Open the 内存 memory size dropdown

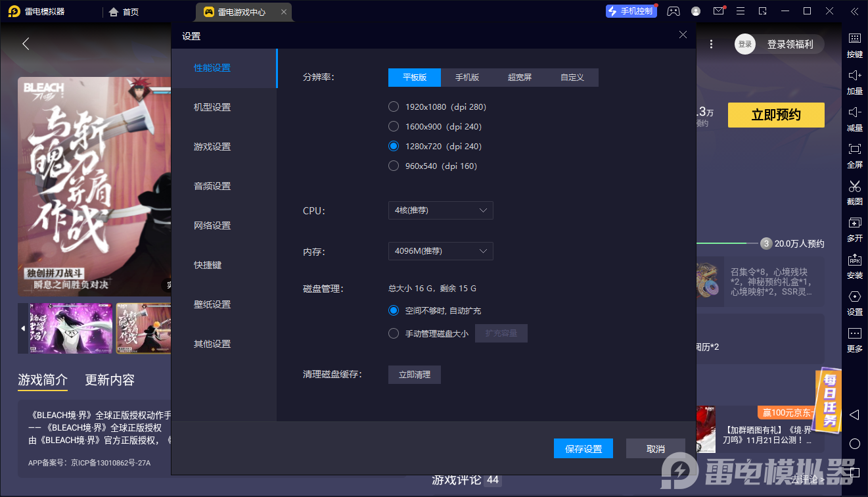[x=440, y=250]
